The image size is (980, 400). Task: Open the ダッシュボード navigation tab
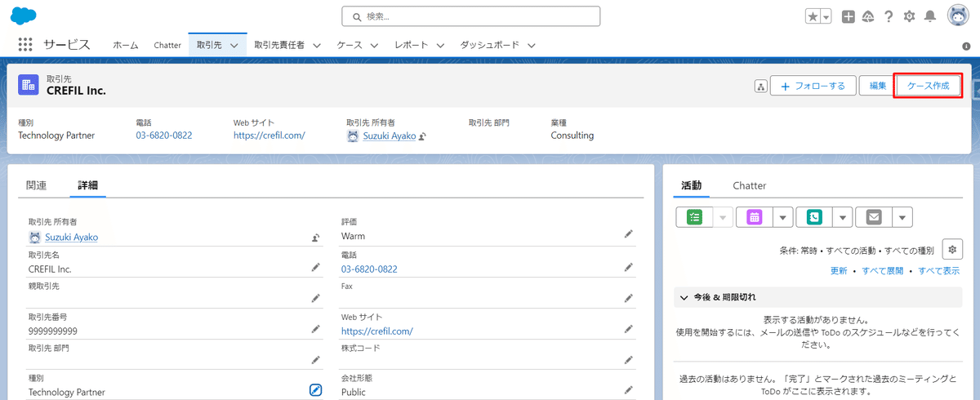coord(489,45)
